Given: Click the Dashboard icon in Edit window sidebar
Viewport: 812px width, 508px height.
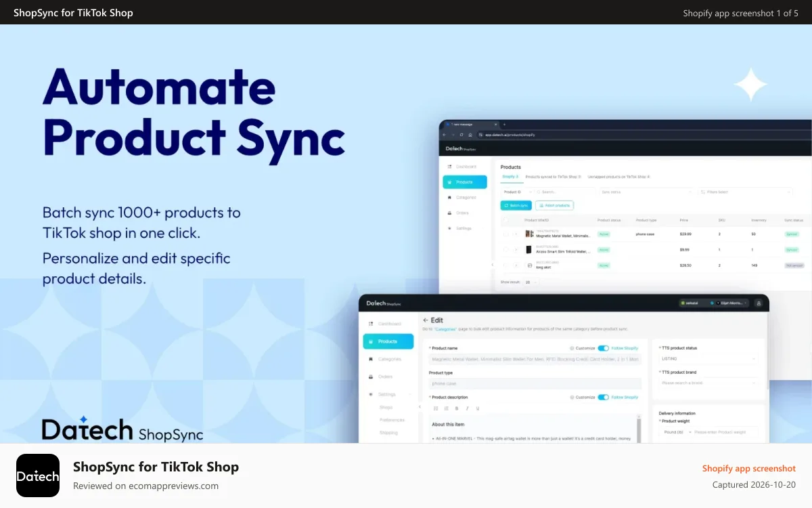Looking at the screenshot, I should (x=371, y=324).
